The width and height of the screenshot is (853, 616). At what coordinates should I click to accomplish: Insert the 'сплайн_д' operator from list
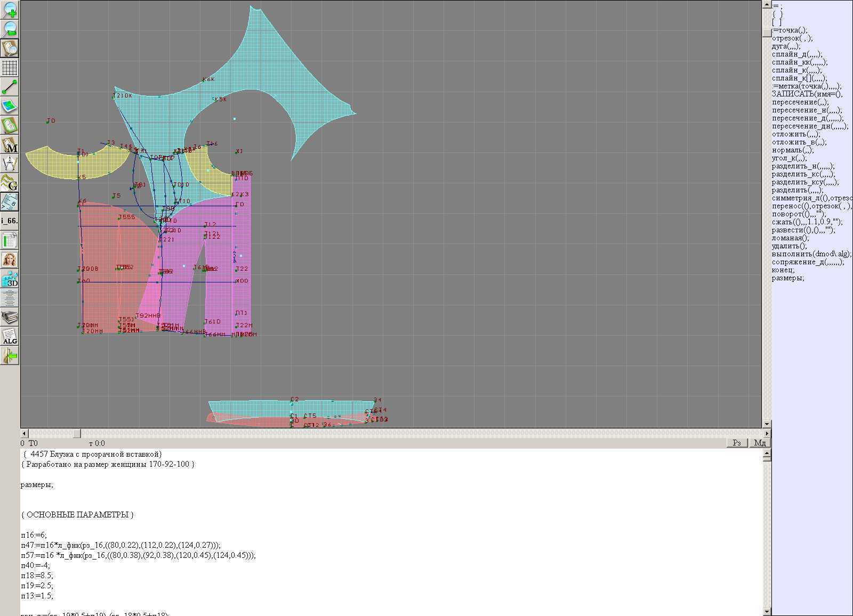click(x=796, y=54)
